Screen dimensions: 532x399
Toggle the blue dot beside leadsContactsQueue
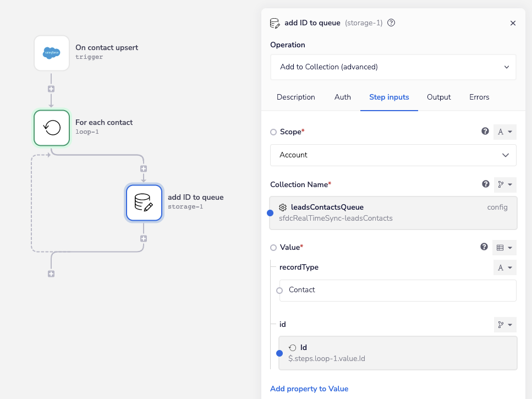[x=270, y=213]
